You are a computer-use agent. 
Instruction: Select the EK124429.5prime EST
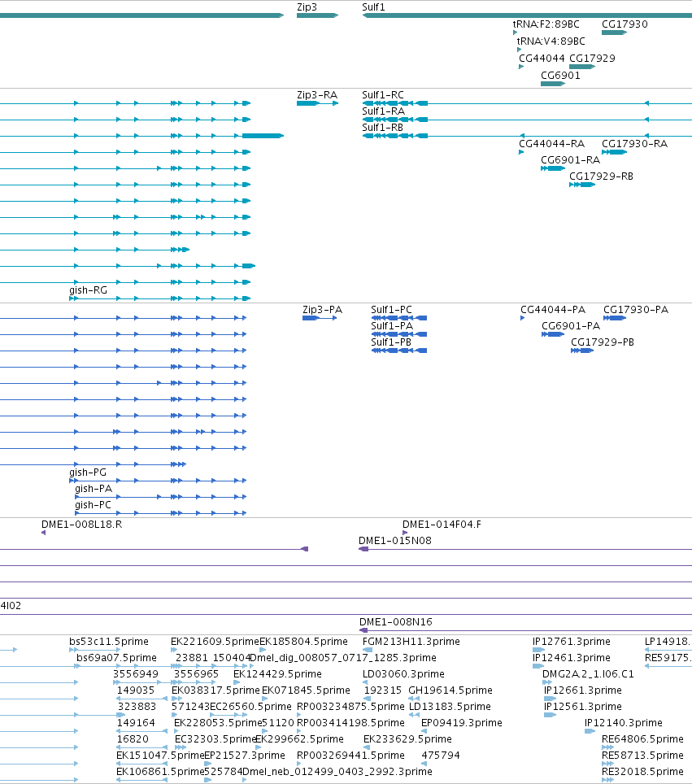(x=237, y=682)
